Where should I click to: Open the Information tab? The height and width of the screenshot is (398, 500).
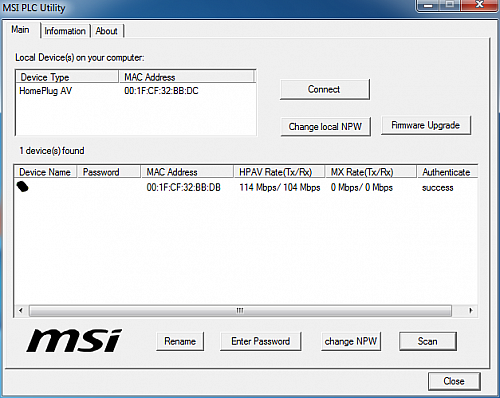pos(65,31)
